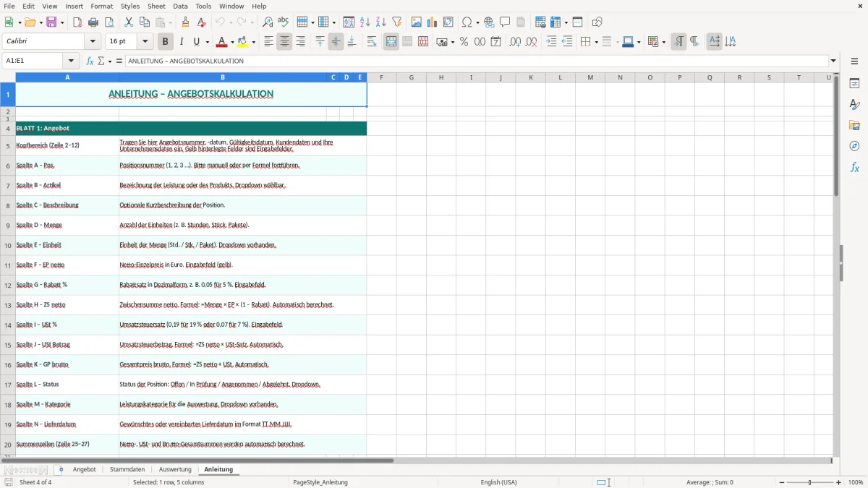The width and height of the screenshot is (868, 488).
Task: Increase the indent
Action: (551, 42)
